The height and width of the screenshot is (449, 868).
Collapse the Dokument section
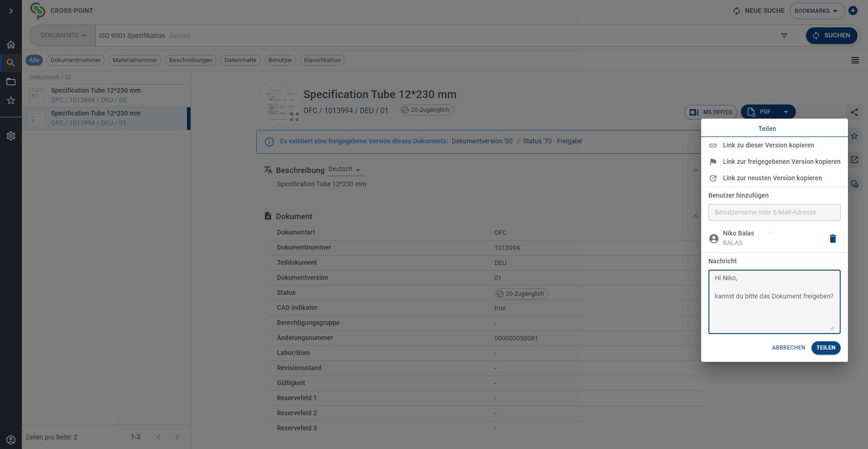click(x=696, y=216)
